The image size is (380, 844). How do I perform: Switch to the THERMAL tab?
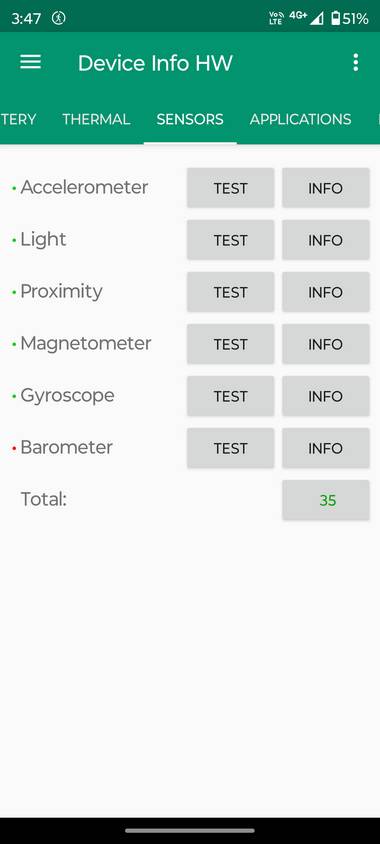pyautogui.click(x=96, y=119)
